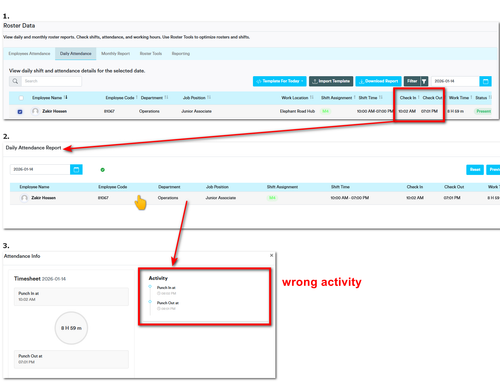Click the search magnifier icon in Roster Data
Screen dimensions: 500x391
coord(15,81)
